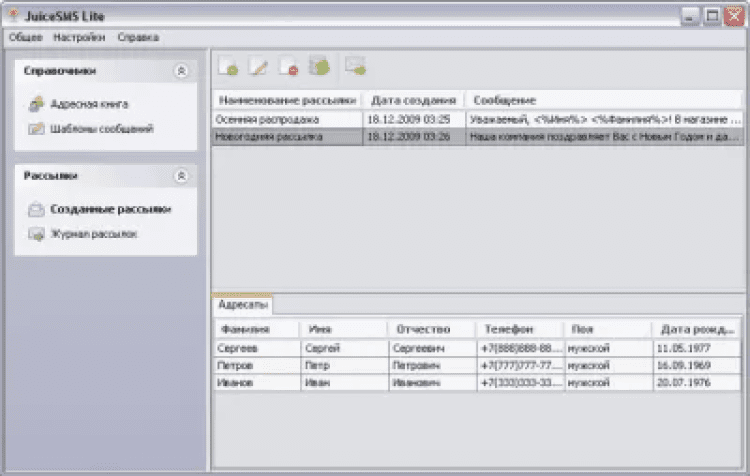Select recipient surname Иванов
Screen dimensions: 750x476
coord(257,383)
